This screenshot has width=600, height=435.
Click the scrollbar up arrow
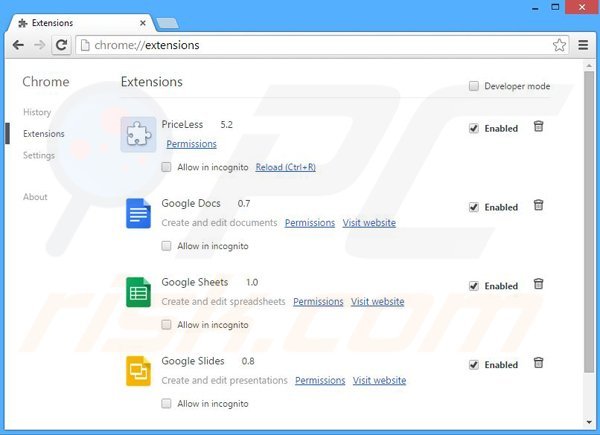click(589, 66)
